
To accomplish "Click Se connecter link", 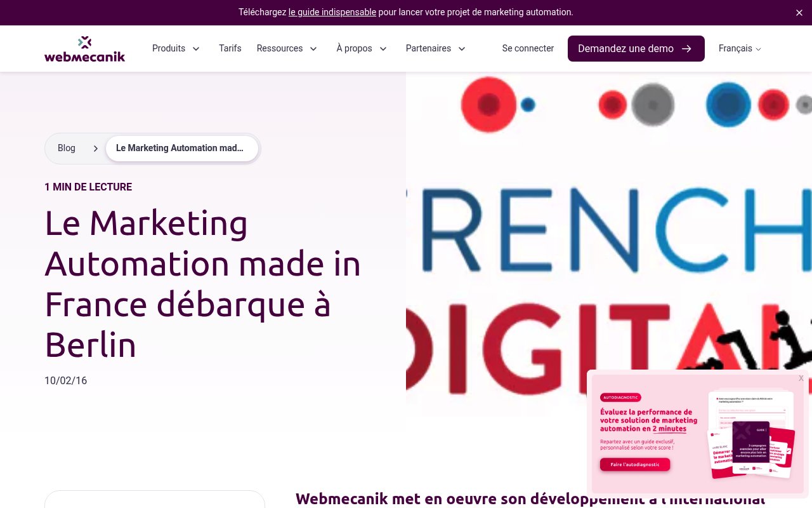I will [528, 48].
